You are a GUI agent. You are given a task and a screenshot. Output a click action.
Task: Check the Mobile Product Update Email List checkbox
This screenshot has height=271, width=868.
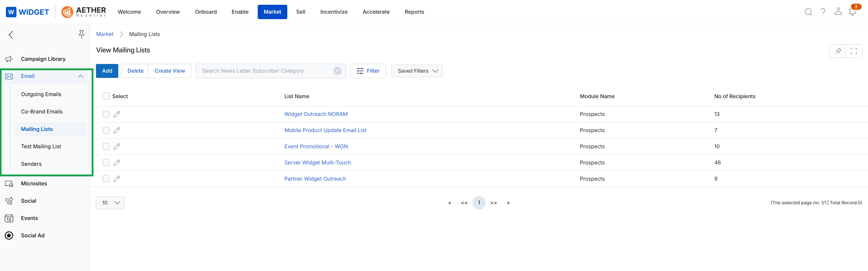click(106, 131)
